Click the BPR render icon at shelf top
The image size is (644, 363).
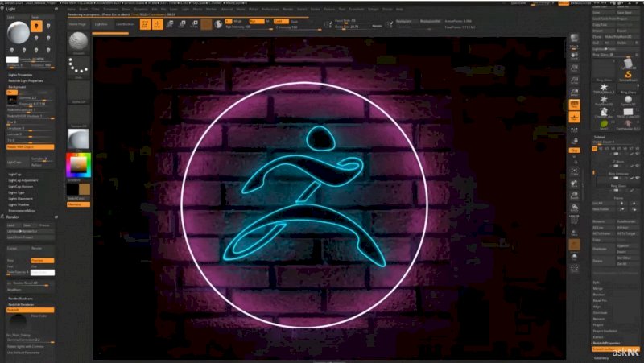pyautogui.click(x=574, y=38)
